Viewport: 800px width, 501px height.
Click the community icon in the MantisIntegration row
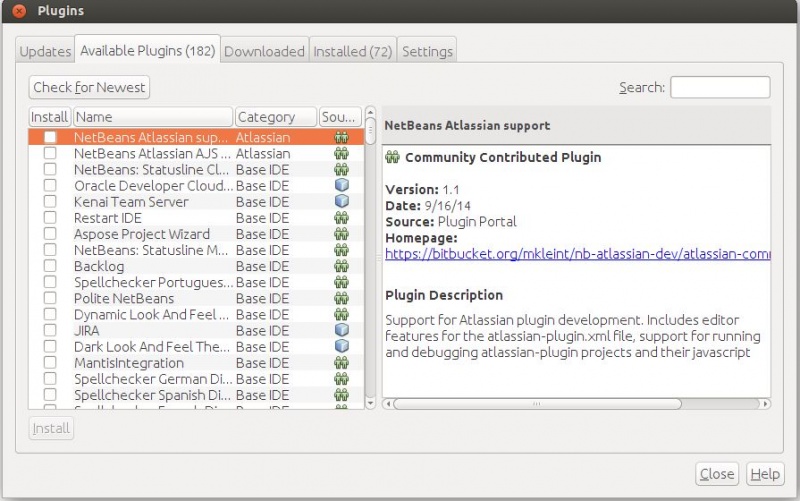coord(341,363)
